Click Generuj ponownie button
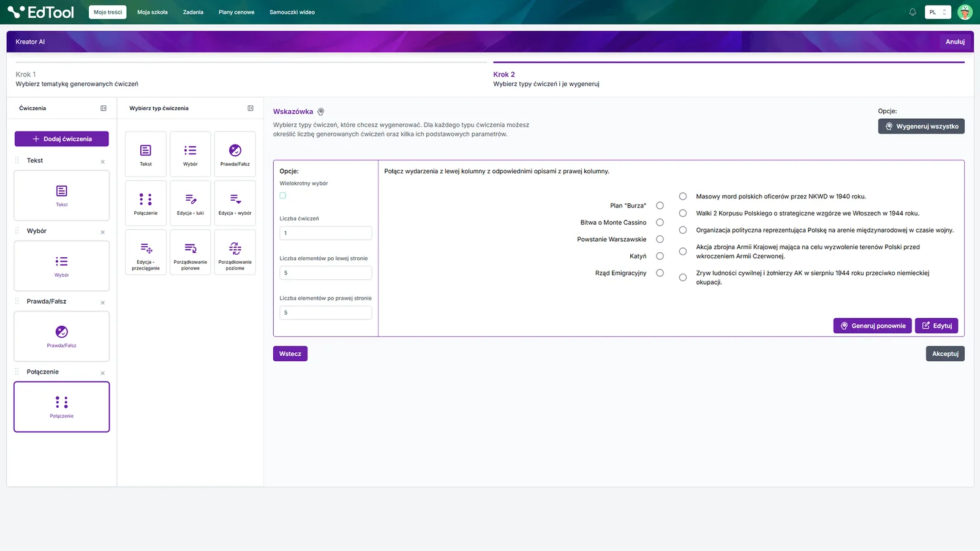Viewport: 980px width, 551px height. 873,326
